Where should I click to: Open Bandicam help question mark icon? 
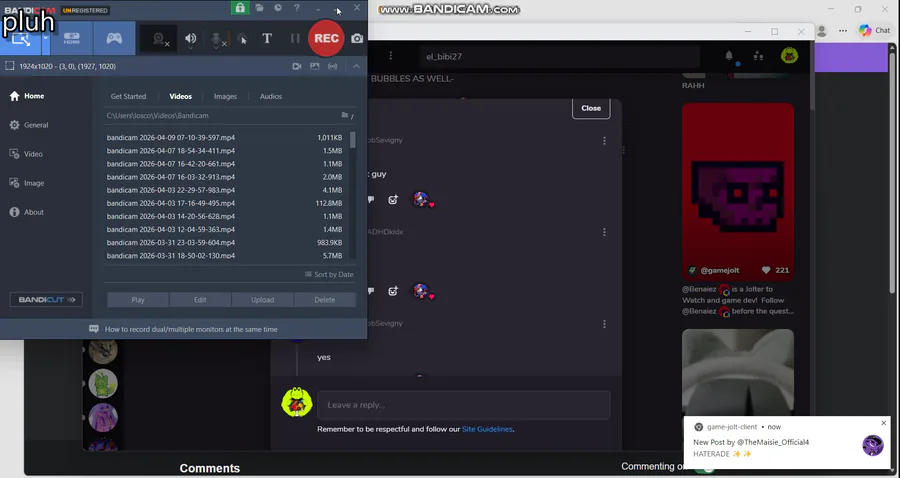pyautogui.click(x=297, y=7)
